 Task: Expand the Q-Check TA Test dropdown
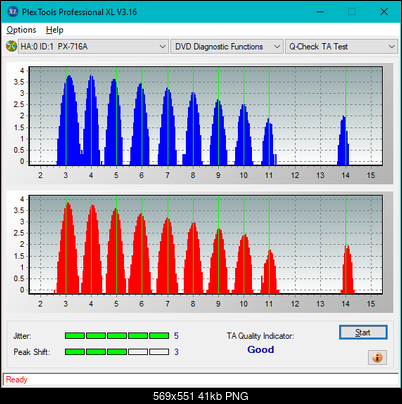[x=341, y=46]
